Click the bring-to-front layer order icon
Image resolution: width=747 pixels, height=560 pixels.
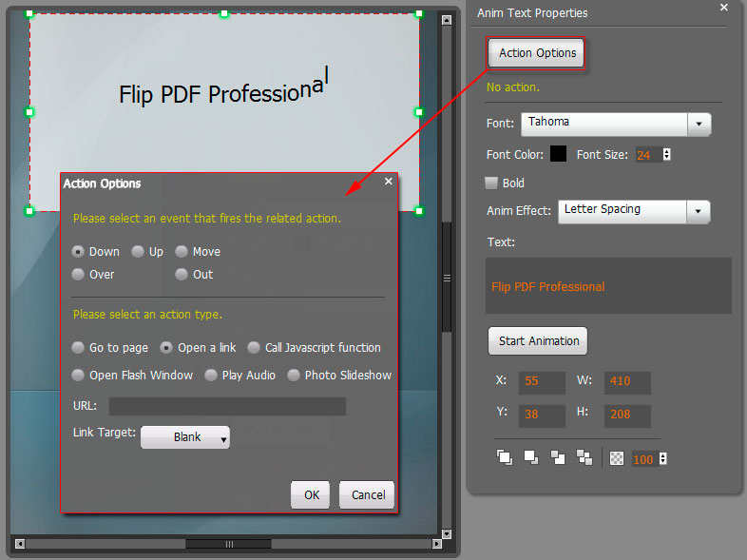pyautogui.click(x=504, y=457)
